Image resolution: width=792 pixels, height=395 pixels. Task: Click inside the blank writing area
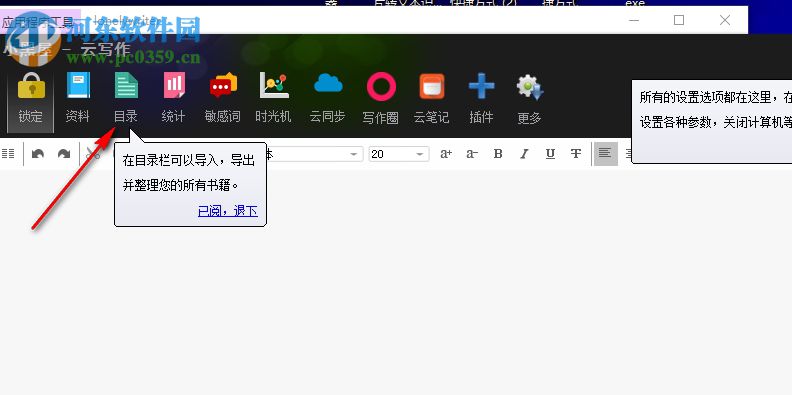(x=396, y=283)
